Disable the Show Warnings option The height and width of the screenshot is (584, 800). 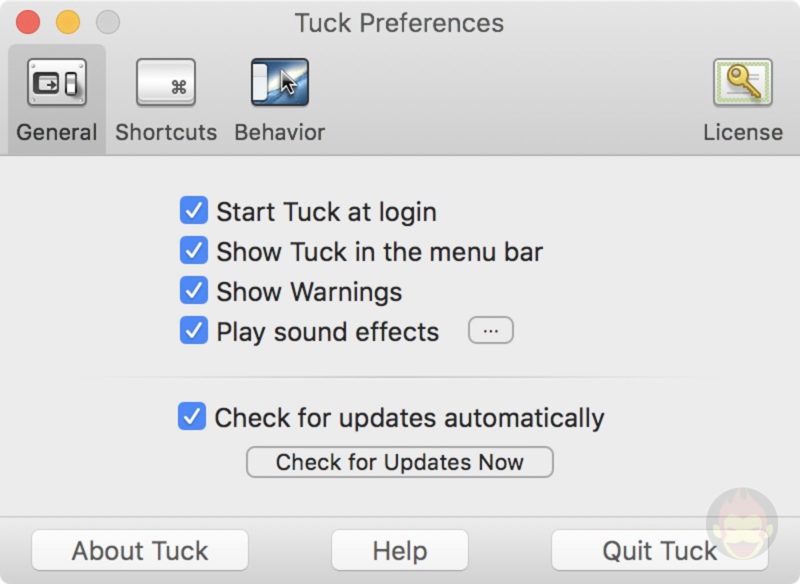pos(194,291)
